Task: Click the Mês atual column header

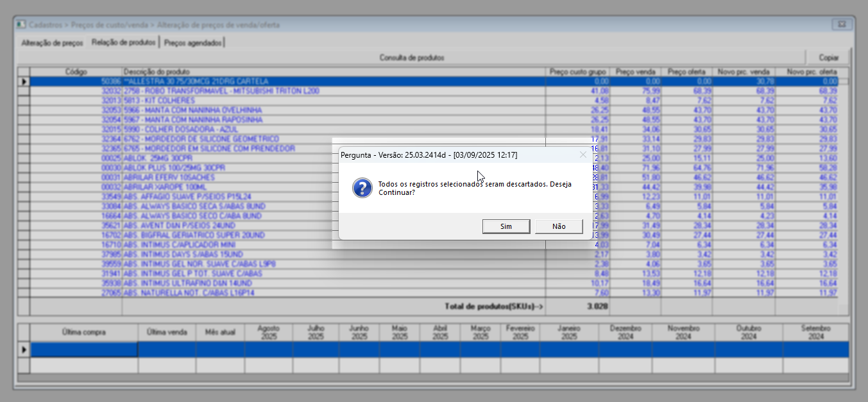Action: click(220, 332)
